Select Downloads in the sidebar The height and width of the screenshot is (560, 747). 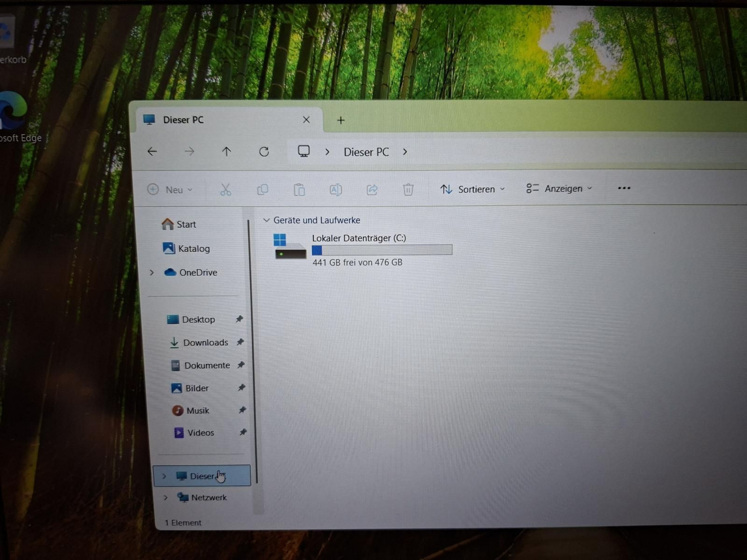pyautogui.click(x=205, y=342)
